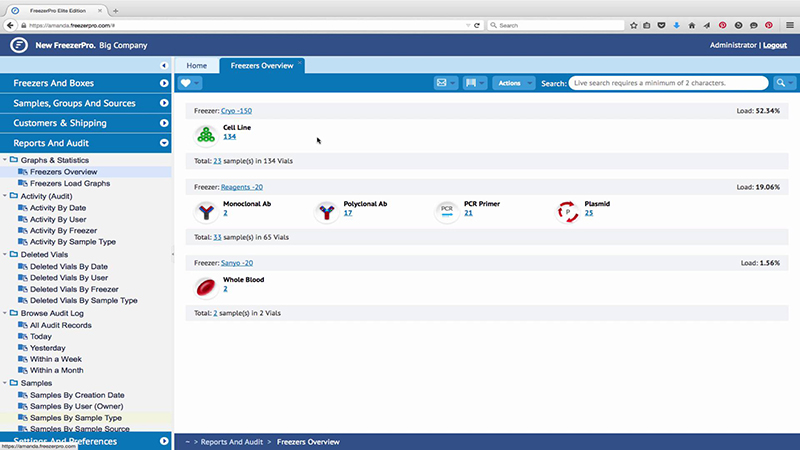800x450 pixels.
Task: Click Plasmid count 25 link
Action: click(589, 213)
